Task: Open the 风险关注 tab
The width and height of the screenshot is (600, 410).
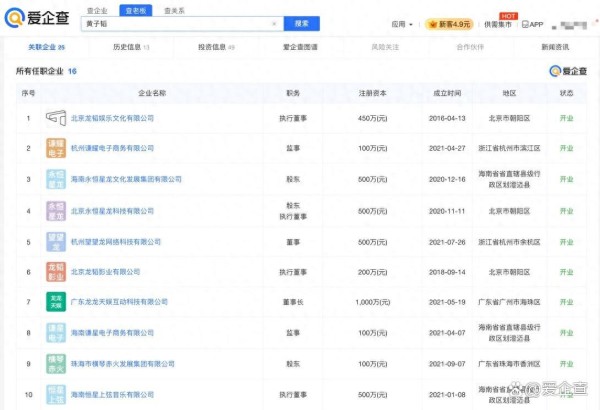Action: [x=385, y=47]
